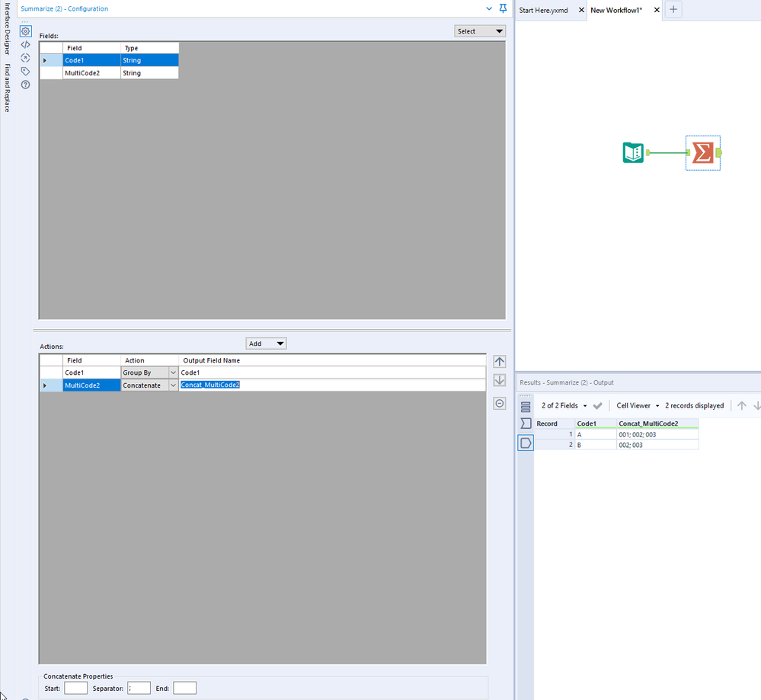761x700 pixels.
Task: Pin the Configuration window
Action: coord(504,8)
